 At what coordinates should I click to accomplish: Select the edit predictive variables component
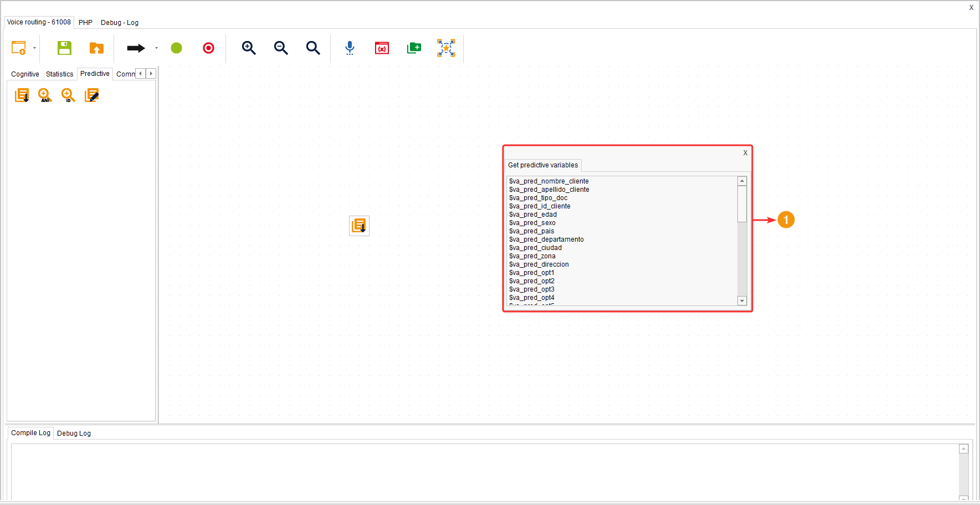(91, 95)
